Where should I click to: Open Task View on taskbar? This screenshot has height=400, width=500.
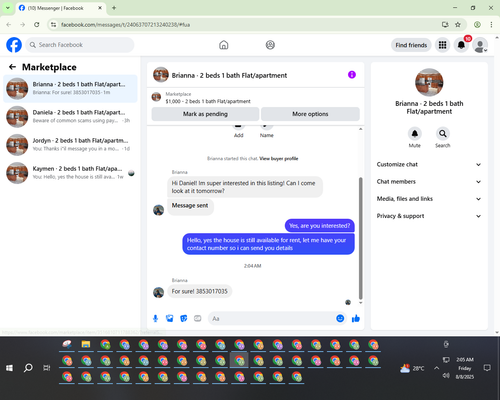point(47,368)
